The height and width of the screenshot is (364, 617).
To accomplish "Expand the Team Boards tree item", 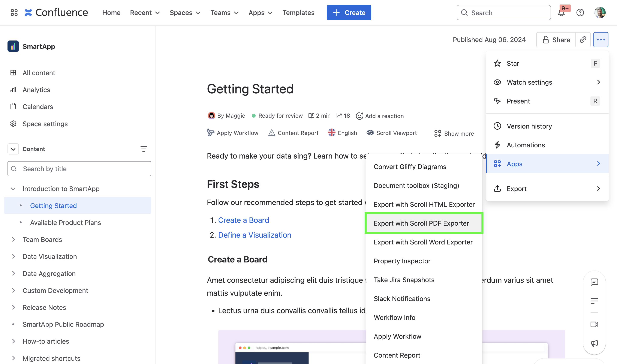I will pos(13,239).
